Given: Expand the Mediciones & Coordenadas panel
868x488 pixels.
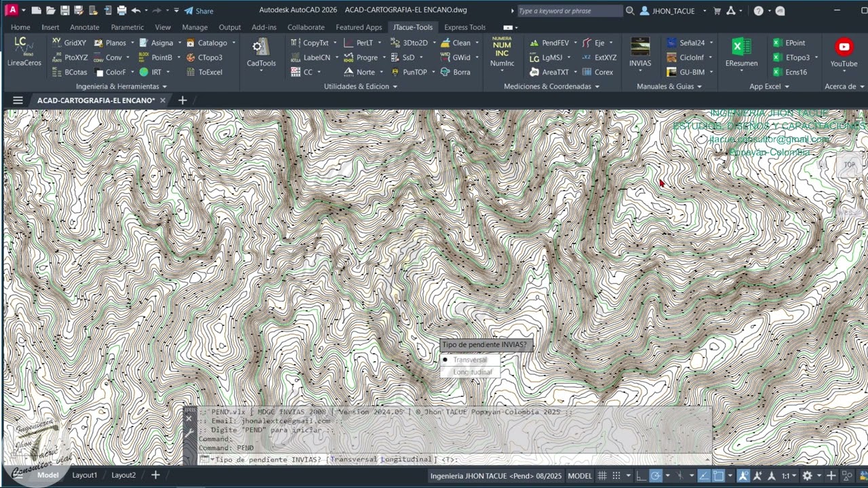Looking at the screenshot, I should pyautogui.click(x=551, y=86).
